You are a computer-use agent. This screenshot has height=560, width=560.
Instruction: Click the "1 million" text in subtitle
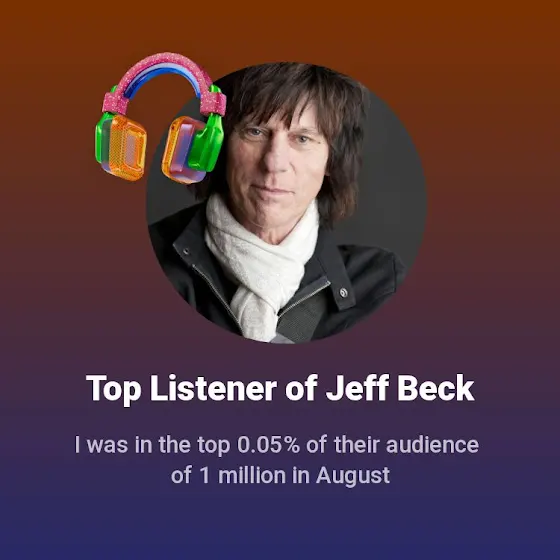click(242, 475)
